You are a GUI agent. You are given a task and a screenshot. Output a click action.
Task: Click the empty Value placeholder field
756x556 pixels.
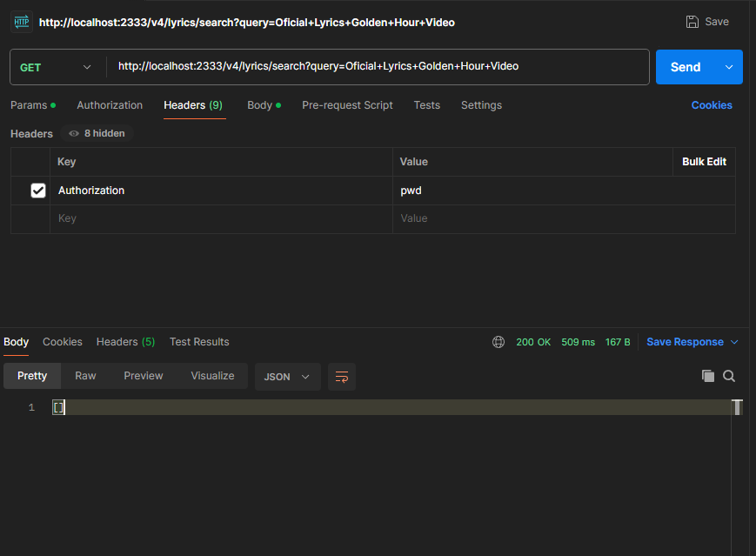(564, 219)
